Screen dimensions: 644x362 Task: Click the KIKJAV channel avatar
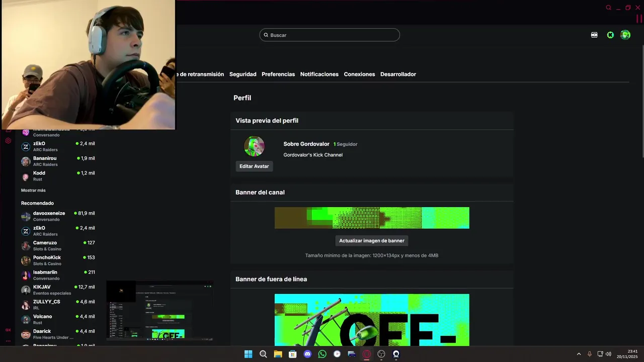pyautogui.click(x=26, y=290)
